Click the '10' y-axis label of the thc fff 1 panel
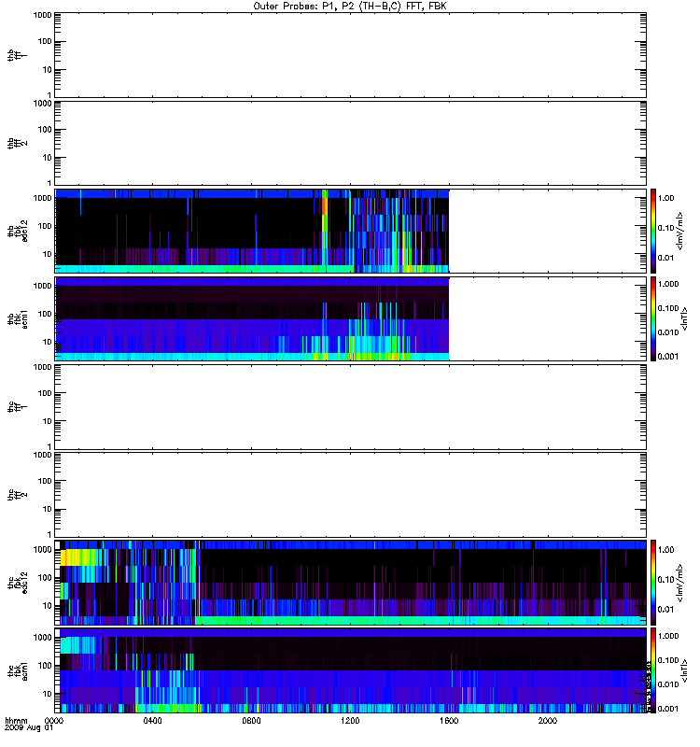Image resolution: width=700 pixels, height=747 pixels. [x=48, y=421]
